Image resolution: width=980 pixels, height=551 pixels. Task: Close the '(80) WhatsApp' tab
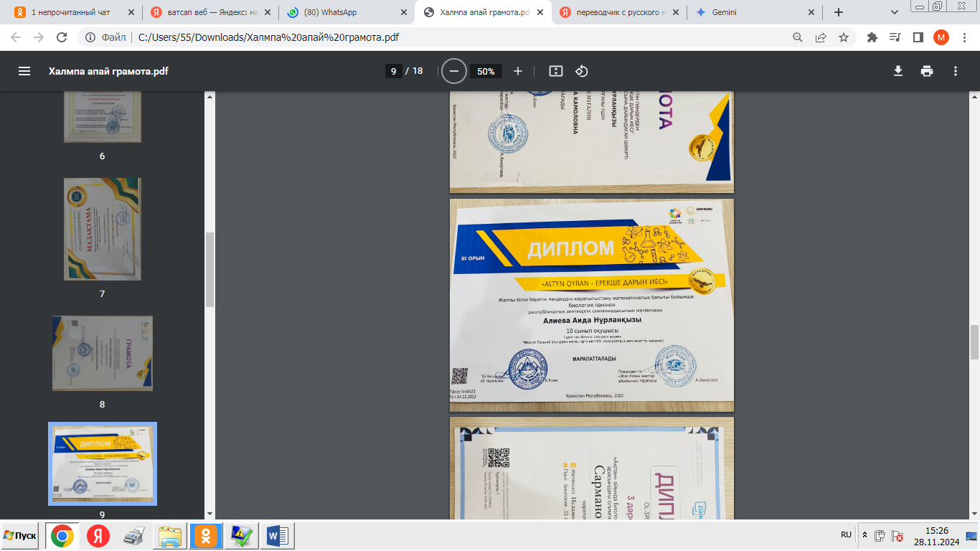coord(402,12)
